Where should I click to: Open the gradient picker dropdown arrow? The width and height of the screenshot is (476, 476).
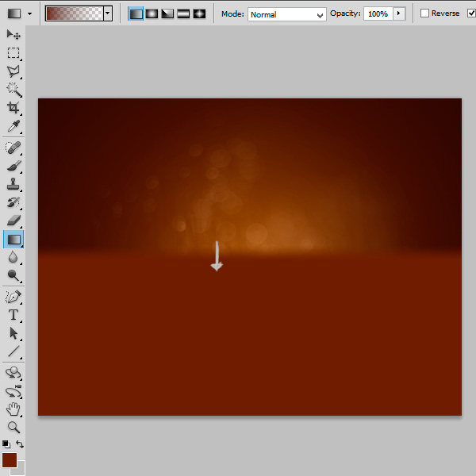[108, 13]
